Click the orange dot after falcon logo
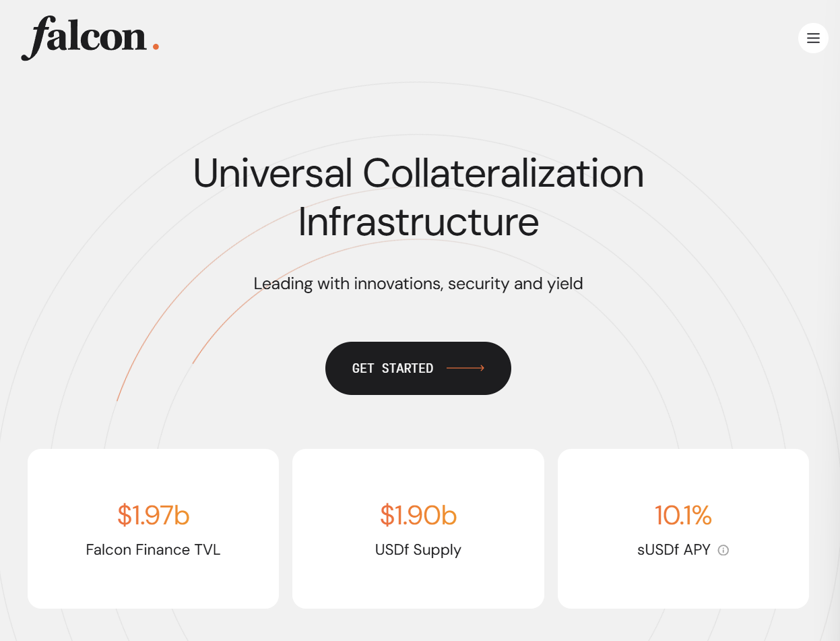 pyautogui.click(x=156, y=47)
